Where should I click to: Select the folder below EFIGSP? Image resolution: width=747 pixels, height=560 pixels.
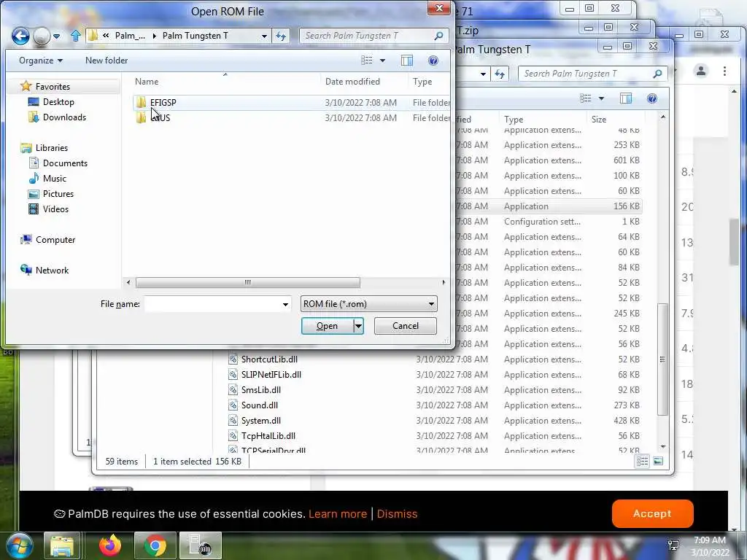[160, 117]
